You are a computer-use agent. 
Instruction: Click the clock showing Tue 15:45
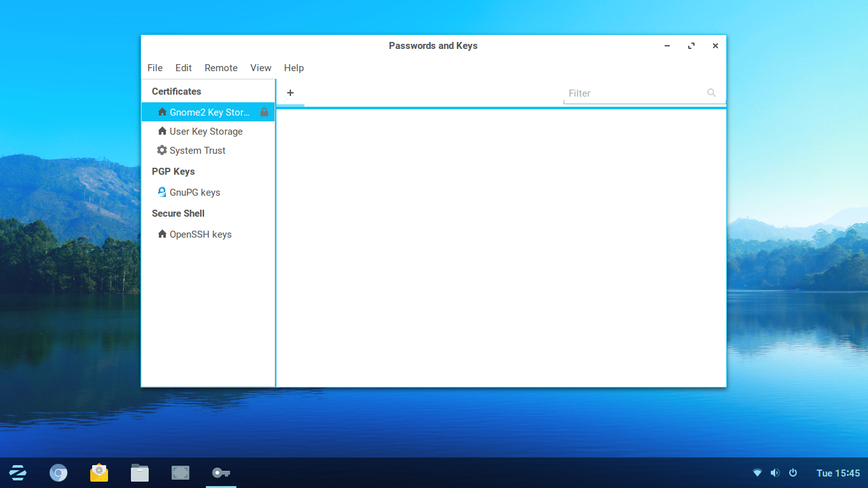[837, 473]
